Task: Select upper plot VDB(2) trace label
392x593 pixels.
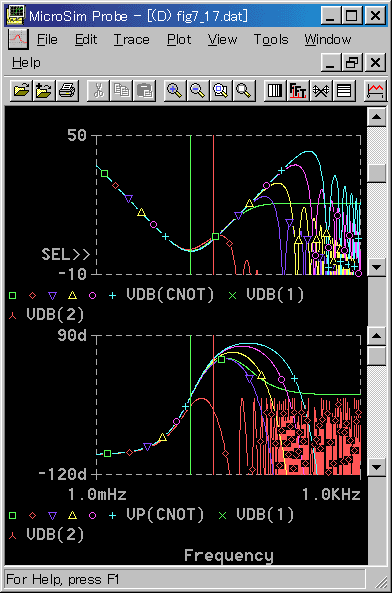Action: (55, 315)
